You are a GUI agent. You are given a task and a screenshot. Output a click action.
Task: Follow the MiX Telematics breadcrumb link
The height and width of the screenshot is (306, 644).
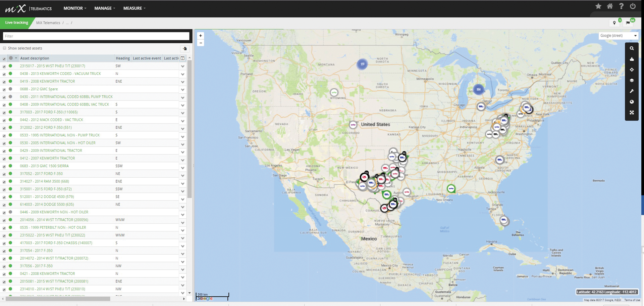(48, 23)
